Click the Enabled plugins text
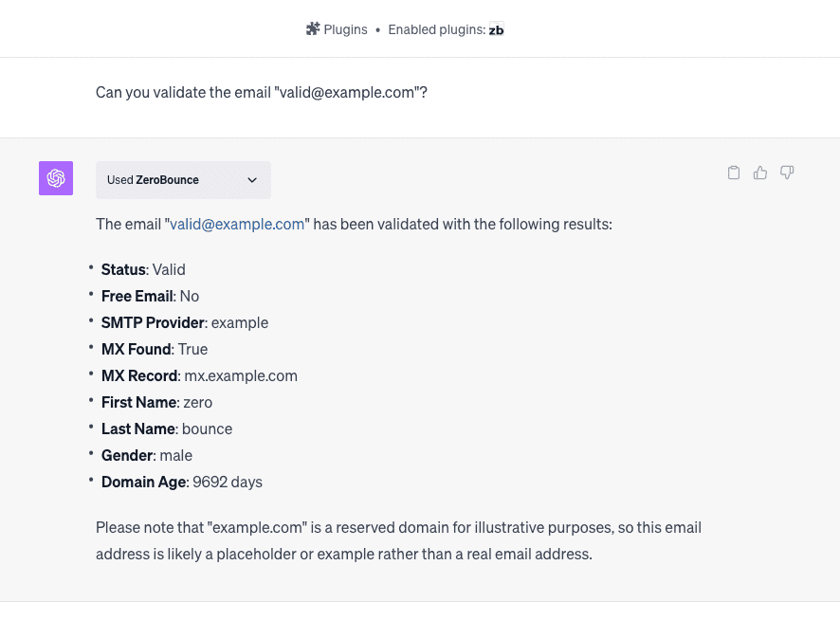The height and width of the screenshot is (620, 840). [436, 29]
